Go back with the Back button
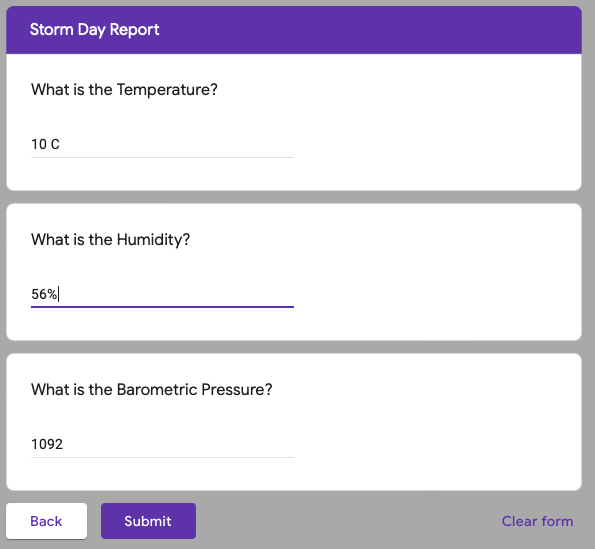The width and height of the screenshot is (595, 549). (46, 521)
